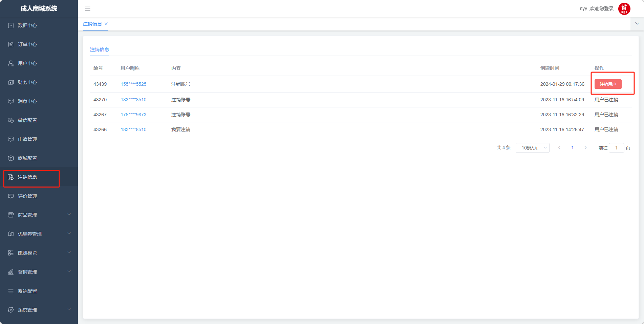Click the go-to page number input

point(616,148)
